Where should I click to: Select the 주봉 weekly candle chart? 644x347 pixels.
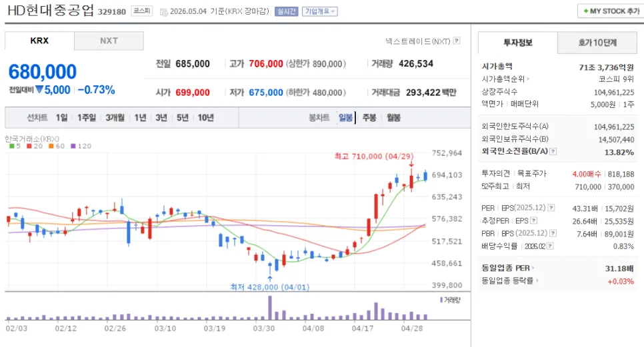pyautogui.click(x=369, y=118)
